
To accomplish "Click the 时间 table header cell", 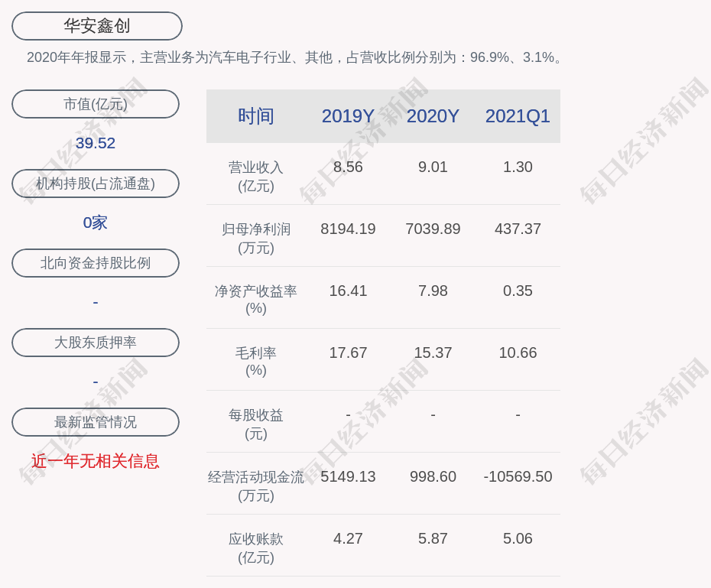I will click(256, 116).
